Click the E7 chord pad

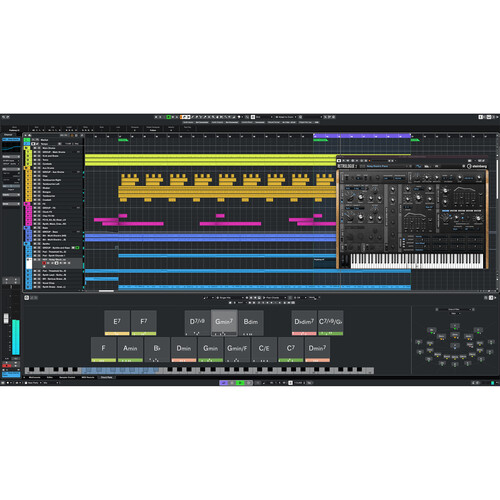tap(117, 322)
